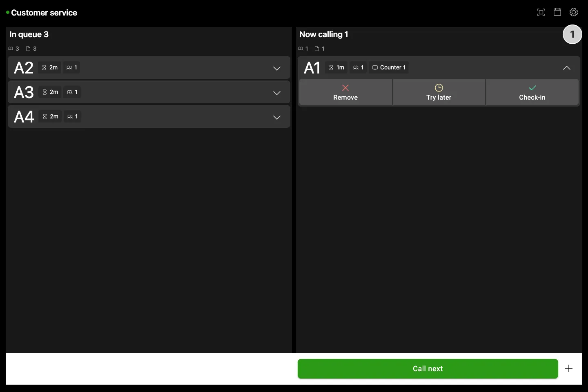
Task: Click the 2m wait time on A3
Action: coord(50,92)
